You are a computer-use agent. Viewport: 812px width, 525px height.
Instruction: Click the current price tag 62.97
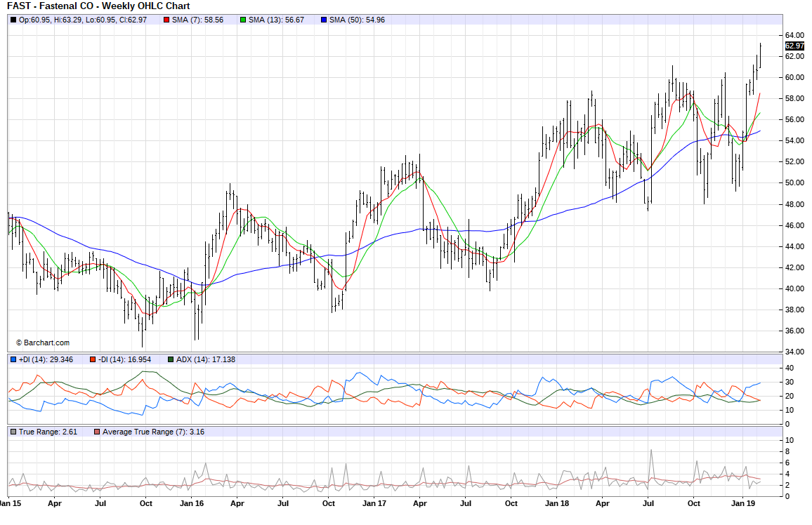click(x=794, y=46)
